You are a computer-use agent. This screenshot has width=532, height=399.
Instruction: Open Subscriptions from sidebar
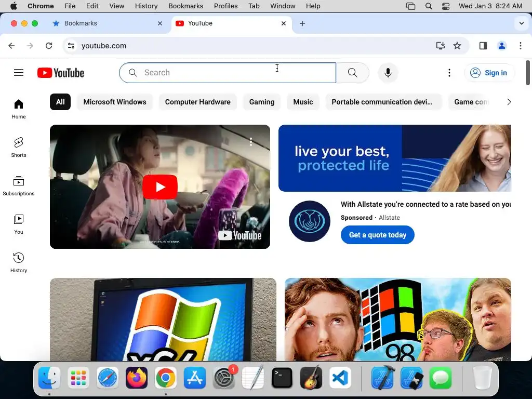pyautogui.click(x=19, y=185)
